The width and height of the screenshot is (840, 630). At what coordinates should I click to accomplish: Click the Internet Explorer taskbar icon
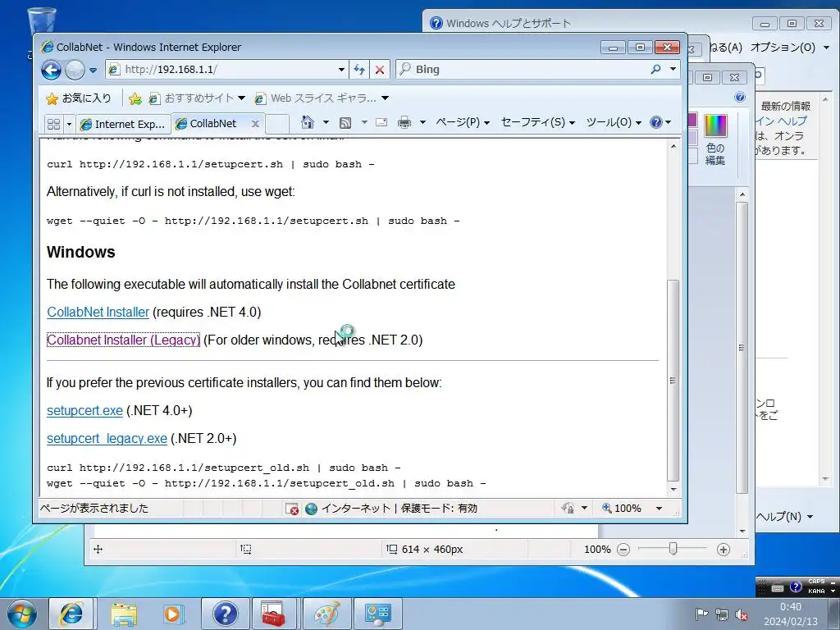(x=71, y=614)
